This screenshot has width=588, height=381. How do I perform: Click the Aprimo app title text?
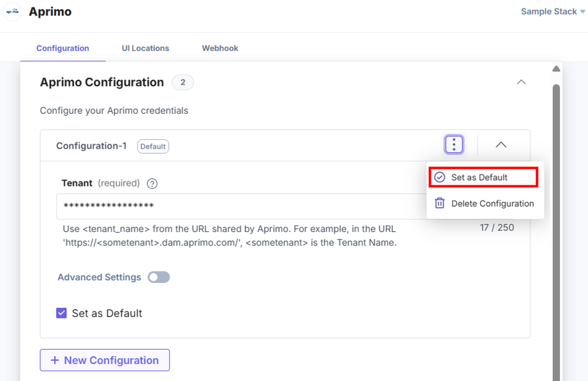[50, 12]
